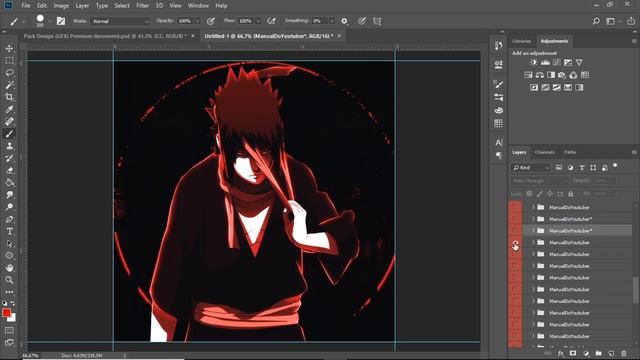Select the Zoom magnifier tool
Viewport: 640px width, 360px height.
9,280
